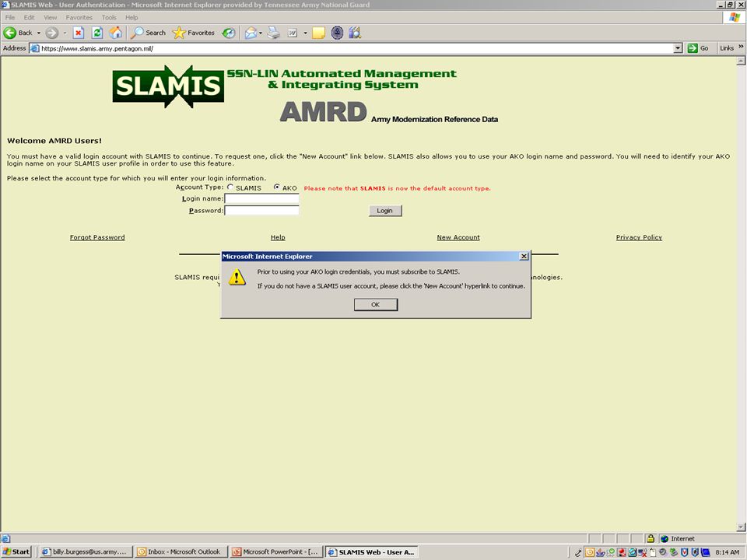Click the Internet zone globe in status bar

[x=664, y=539]
